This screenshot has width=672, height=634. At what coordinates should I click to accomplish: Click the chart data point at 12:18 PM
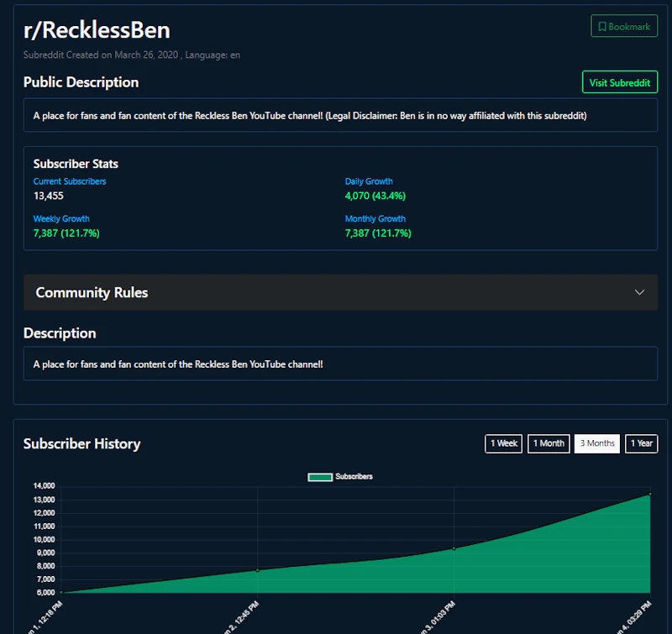(x=61, y=593)
